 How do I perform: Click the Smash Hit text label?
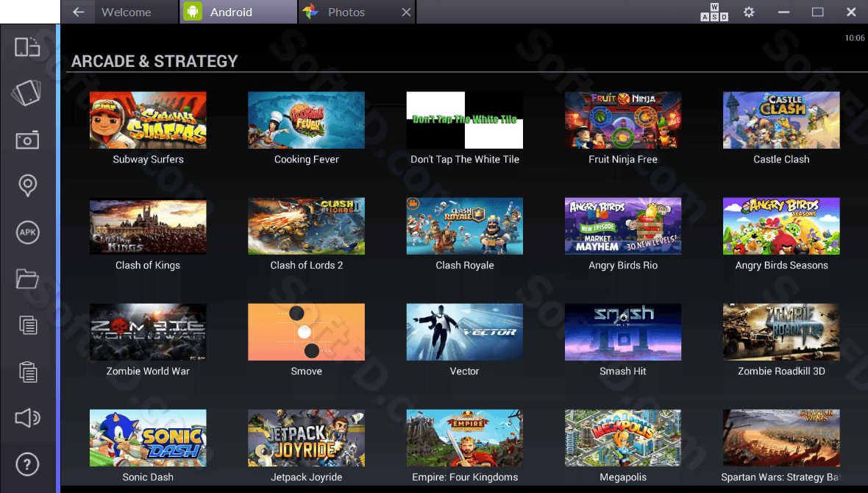pos(623,371)
